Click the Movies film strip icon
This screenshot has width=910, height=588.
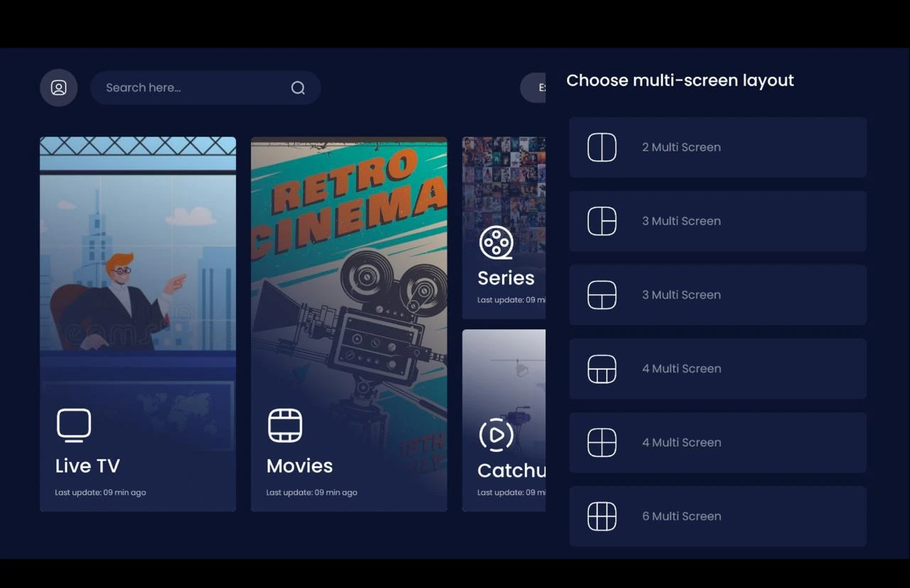285,425
